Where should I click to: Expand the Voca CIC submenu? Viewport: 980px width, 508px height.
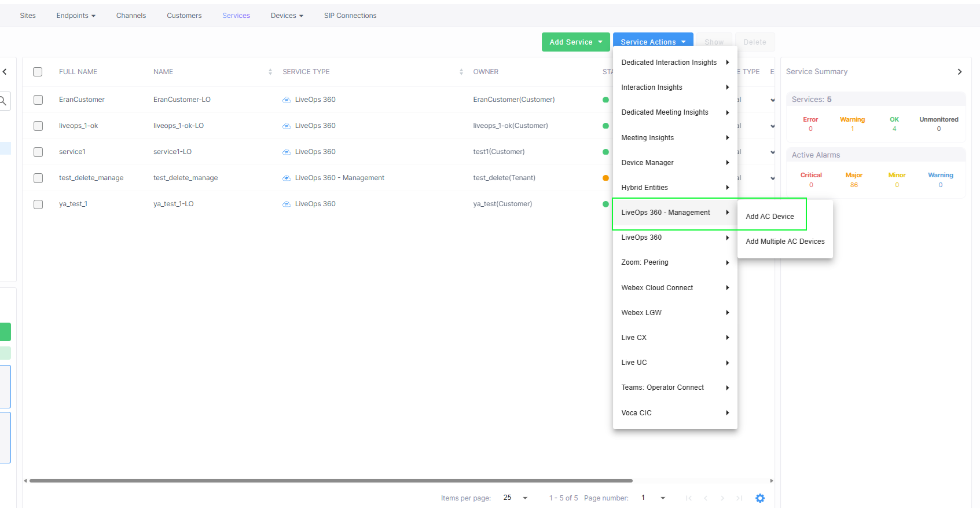click(x=675, y=413)
